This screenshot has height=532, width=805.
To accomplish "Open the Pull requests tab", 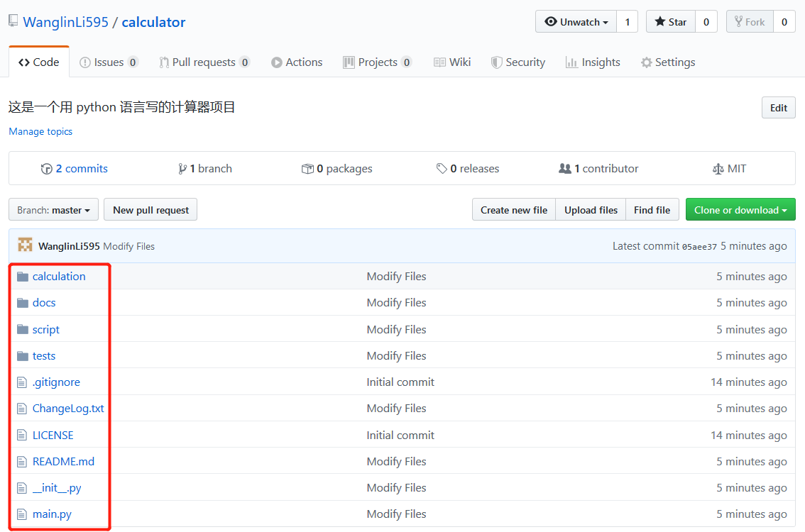I will 204,62.
